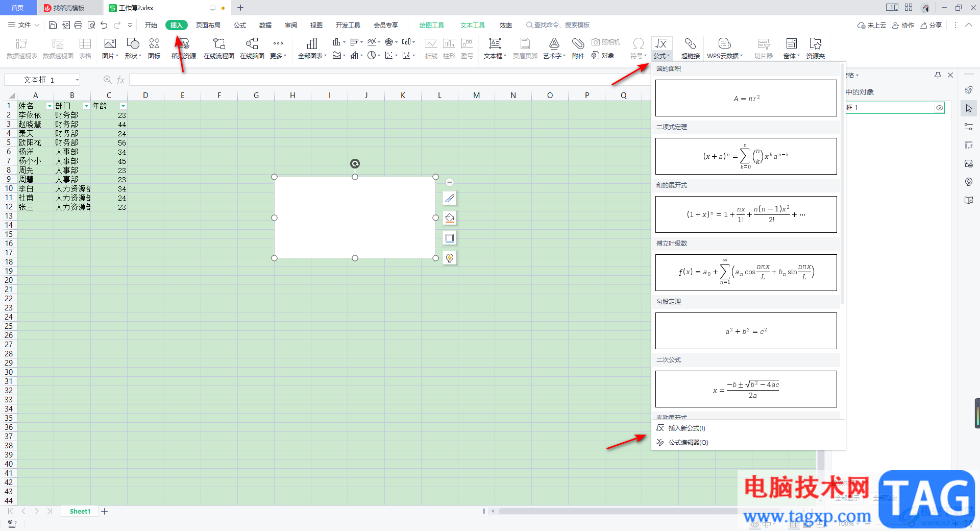Click the formula gallery vertical scrollbar
This screenshot has width=980, height=531.
tap(842, 184)
